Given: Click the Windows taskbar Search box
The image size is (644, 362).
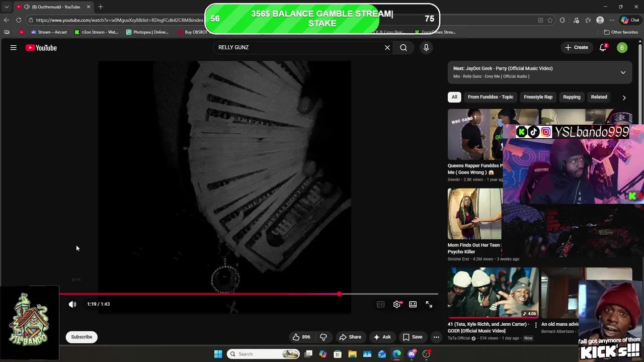Looking at the screenshot, I should pyautogui.click(x=264, y=354).
